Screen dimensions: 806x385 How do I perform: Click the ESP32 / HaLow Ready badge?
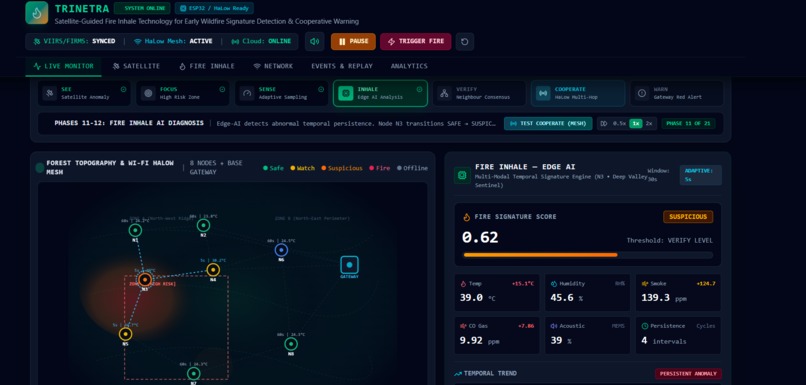tap(214, 8)
